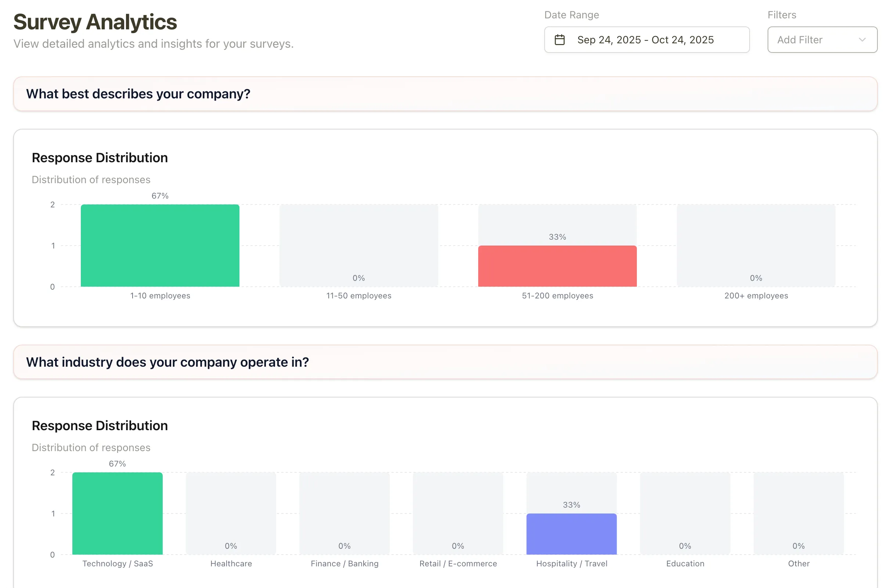Click the 67% value above the green bar
Screen dimensions: 891x588
pos(159,195)
